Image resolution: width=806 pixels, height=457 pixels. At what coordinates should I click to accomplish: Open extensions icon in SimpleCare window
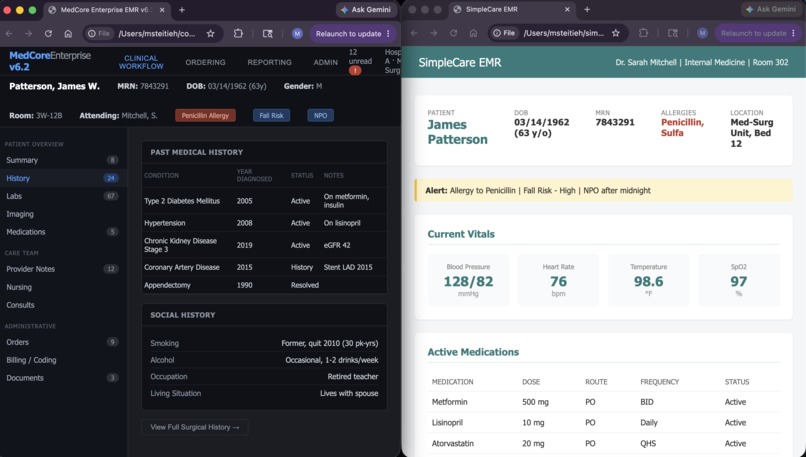pyautogui.click(x=643, y=33)
